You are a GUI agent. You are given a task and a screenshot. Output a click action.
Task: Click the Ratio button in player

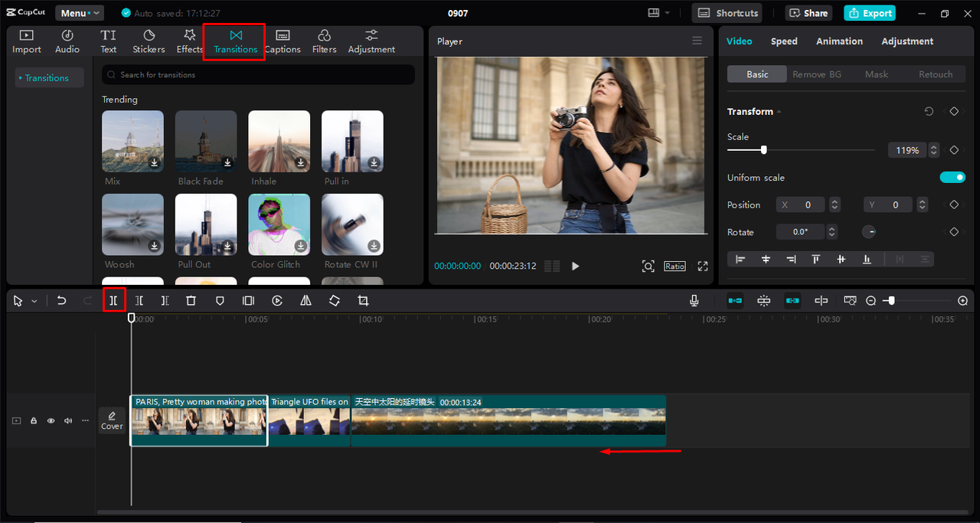pyautogui.click(x=675, y=266)
